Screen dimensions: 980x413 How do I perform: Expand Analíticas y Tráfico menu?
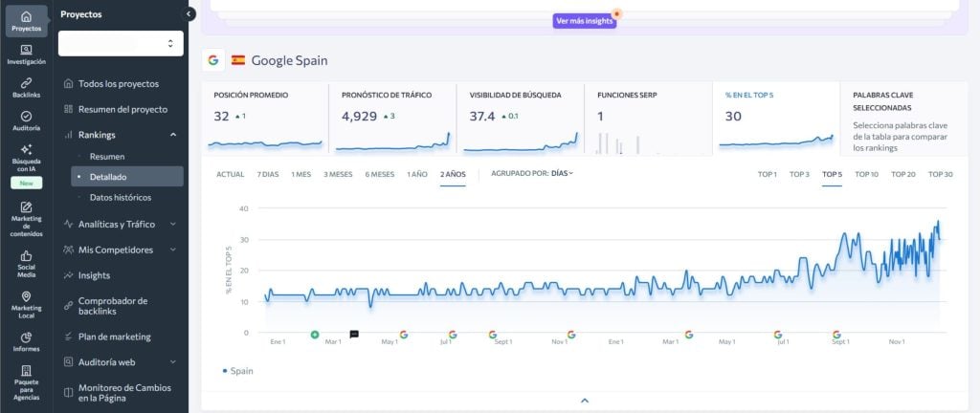click(120, 224)
